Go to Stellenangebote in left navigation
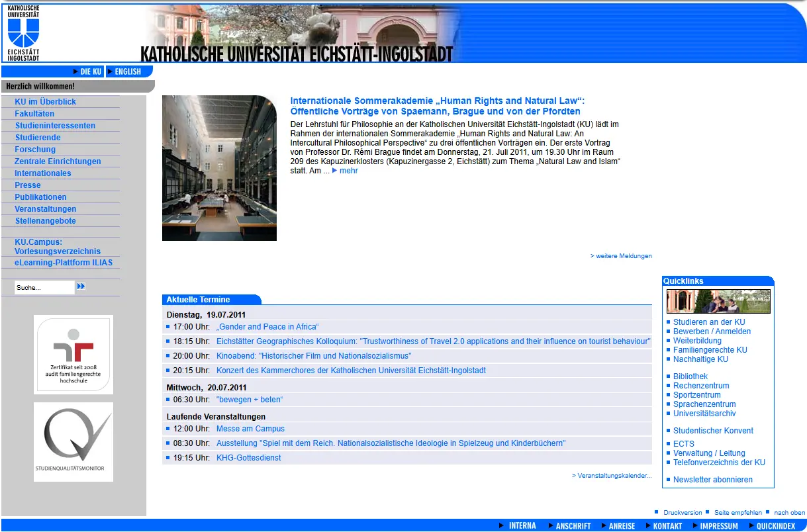The image size is (807, 532). coord(45,221)
